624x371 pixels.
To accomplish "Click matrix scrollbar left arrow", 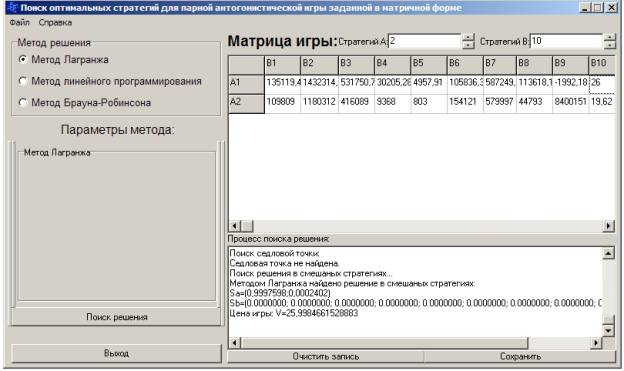I will click(x=235, y=226).
